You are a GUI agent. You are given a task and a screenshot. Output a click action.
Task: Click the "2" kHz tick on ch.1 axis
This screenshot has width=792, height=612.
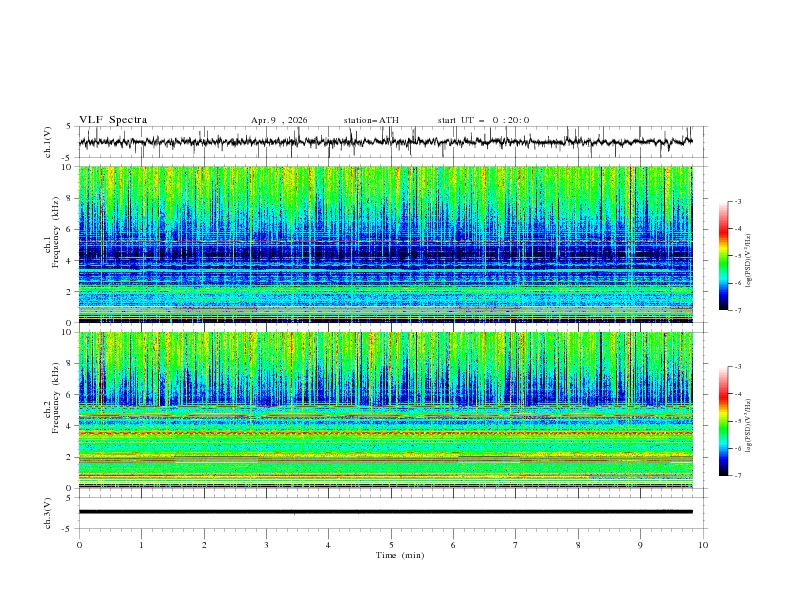70,291
